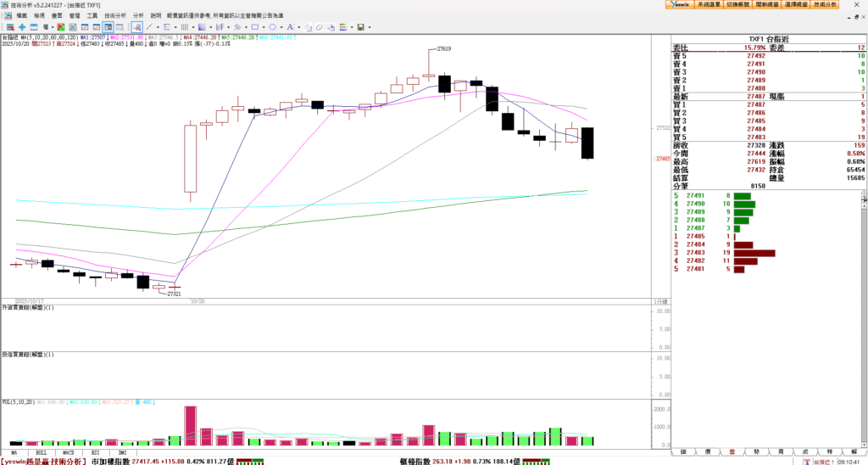Open the 技術分析 menu in the menu bar

(115, 15)
